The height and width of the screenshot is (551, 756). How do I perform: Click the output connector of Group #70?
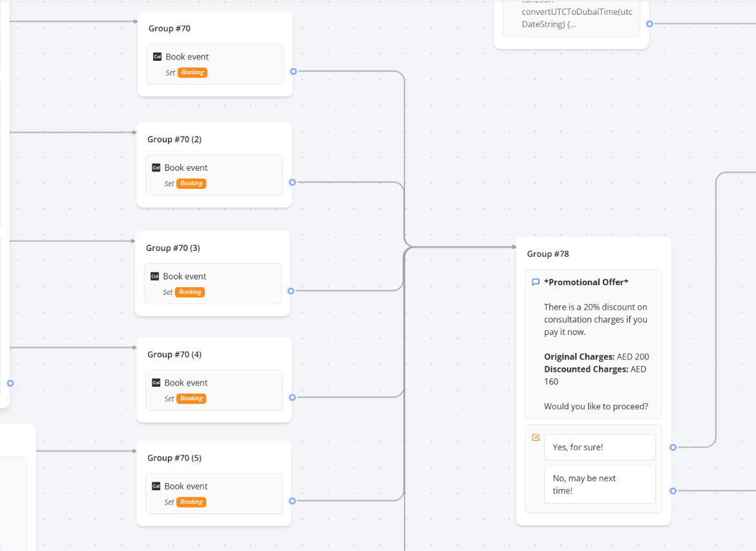coord(293,71)
